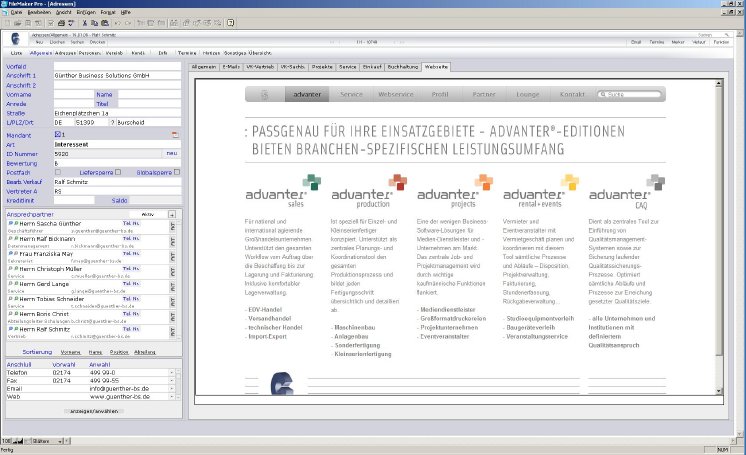The height and width of the screenshot is (455, 746).
Task: Click the neu button beside ID Nummer
Action: coord(172,153)
